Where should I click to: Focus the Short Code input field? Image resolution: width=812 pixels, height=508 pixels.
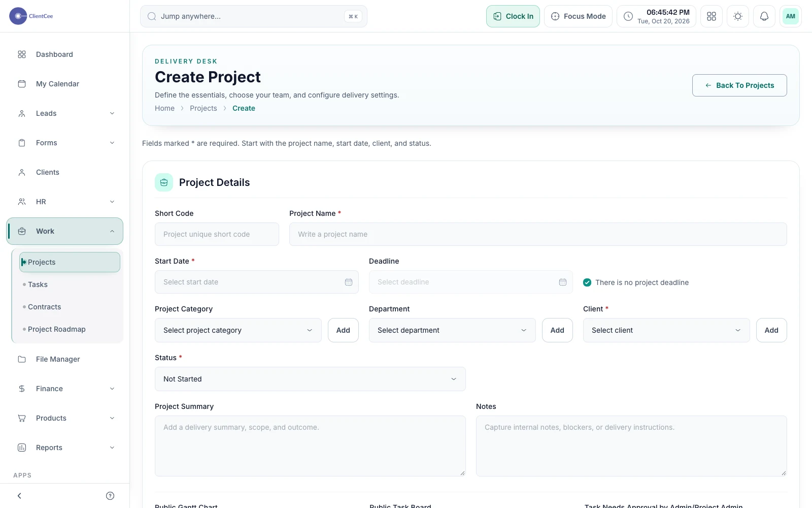(217, 234)
